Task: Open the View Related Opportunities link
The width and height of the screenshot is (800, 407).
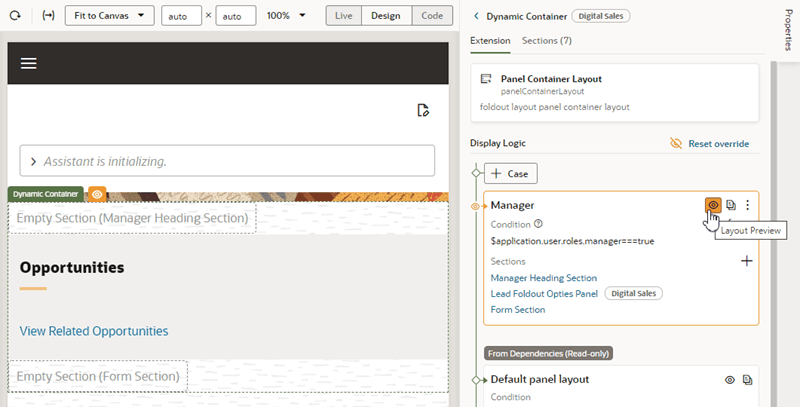Action: point(94,331)
